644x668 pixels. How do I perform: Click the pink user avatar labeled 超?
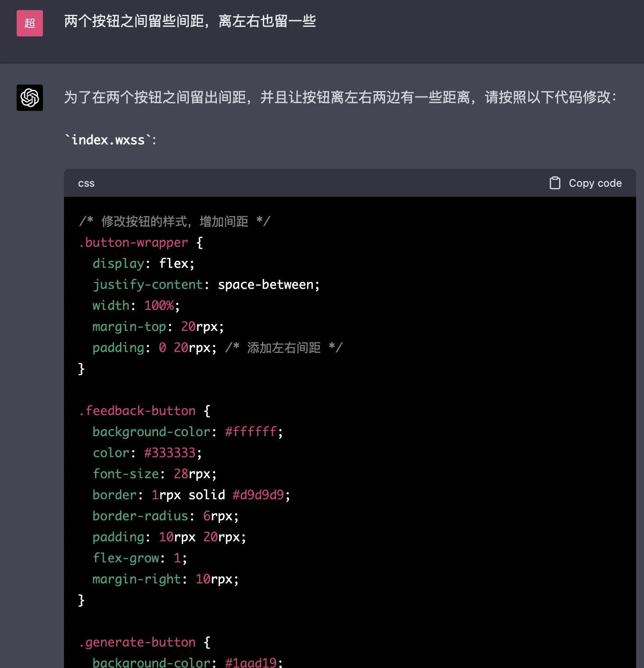[30, 23]
